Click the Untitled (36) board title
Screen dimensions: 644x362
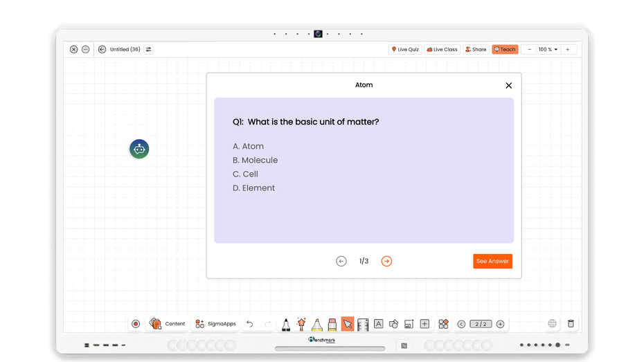(x=125, y=49)
